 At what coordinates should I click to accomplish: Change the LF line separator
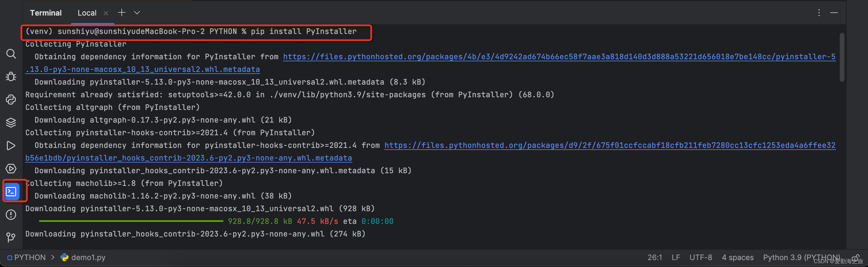coord(675,257)
